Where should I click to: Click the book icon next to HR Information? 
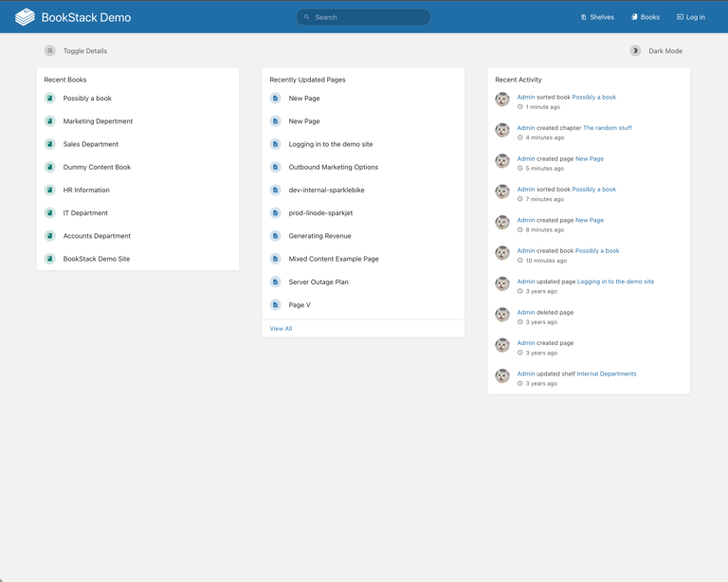pyautogui.click(x=50, y=190)
